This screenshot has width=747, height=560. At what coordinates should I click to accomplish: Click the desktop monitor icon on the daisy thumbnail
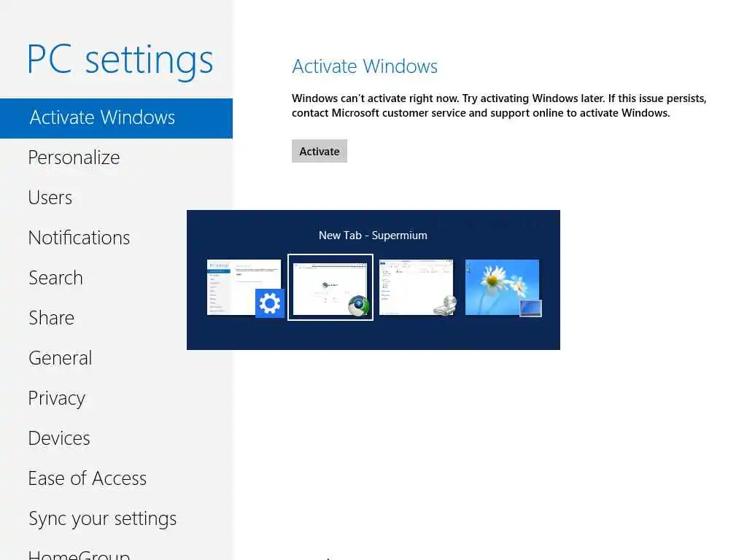pos(531,308)
